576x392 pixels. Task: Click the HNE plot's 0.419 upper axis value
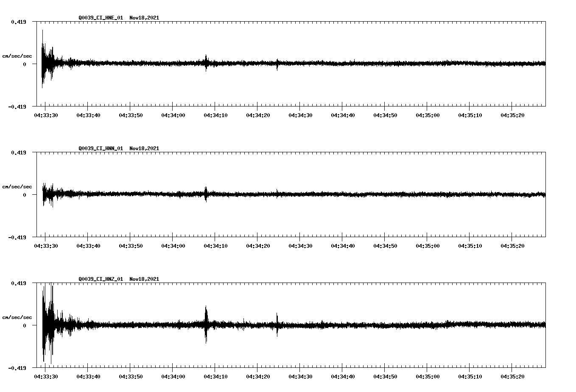pos(18,22)
